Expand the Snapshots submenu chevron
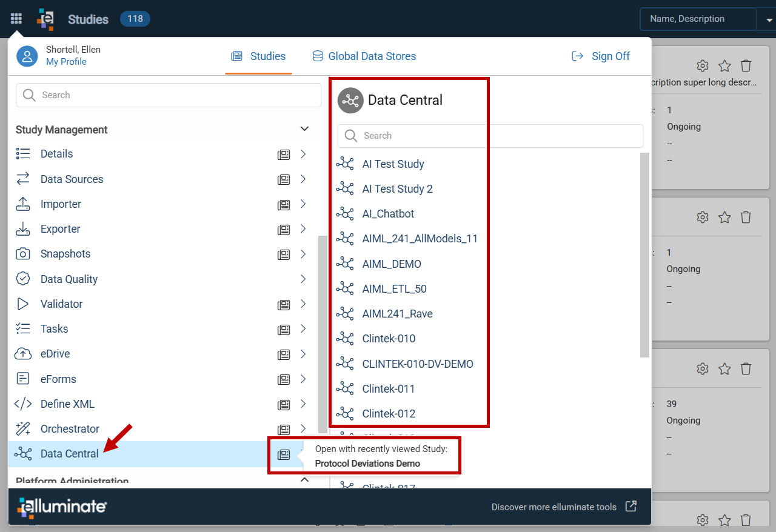 click(x=303, y=254)
